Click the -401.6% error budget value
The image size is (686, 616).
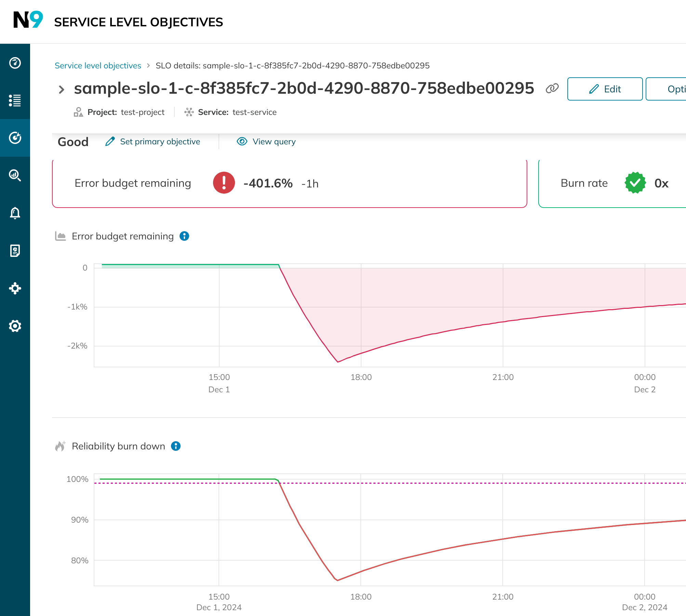point(268,183)
